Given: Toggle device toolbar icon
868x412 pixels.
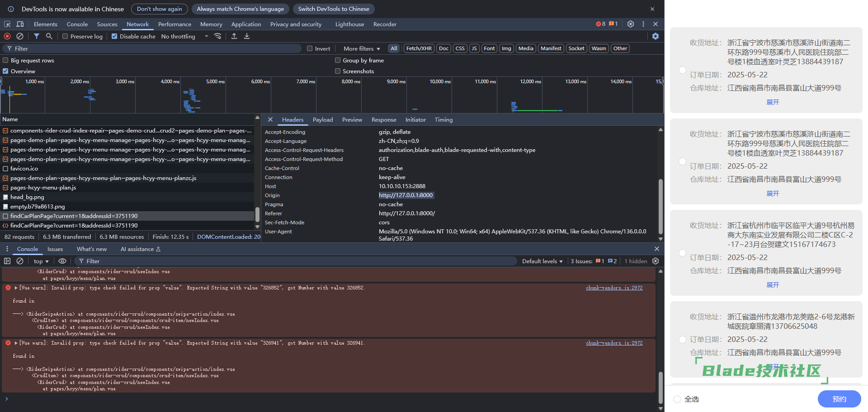Looking at the screenshot, I should point(20,24).
